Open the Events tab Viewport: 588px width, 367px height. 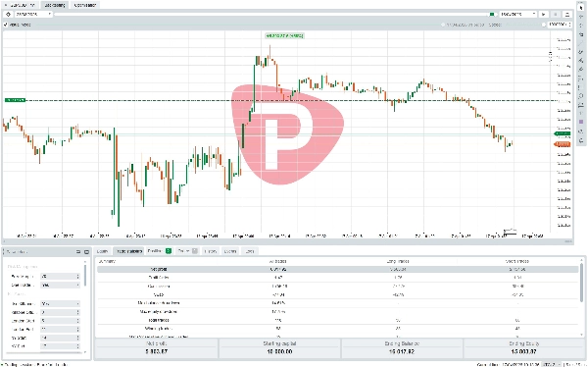(x=230, y=251)
